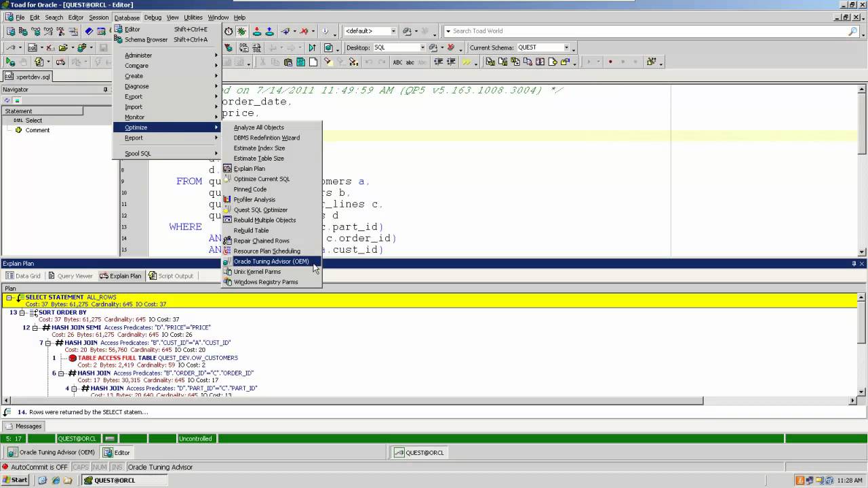868x488 pixels.
Task: Click Oracle Tuning Advisor (OEM) window button
Action: click(52, 453)
